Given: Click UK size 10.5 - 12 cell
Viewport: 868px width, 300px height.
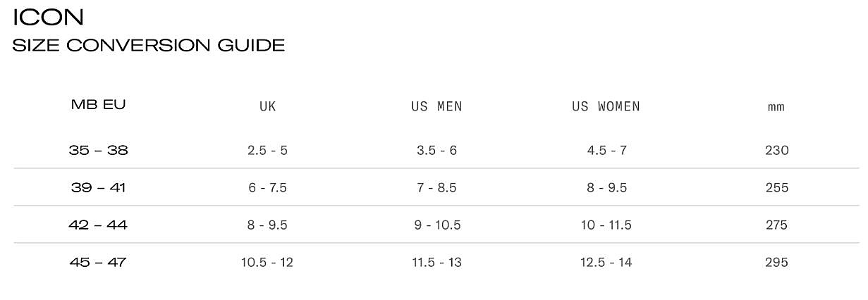Looking at the screenshot, I should (267, 263).
